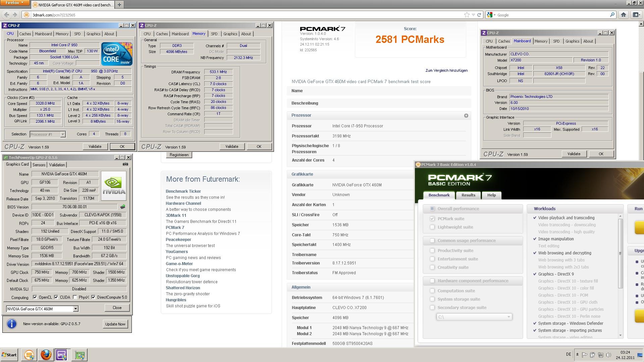Open the Windows Start menu
Viewport: 644px width, 362px height.
coord(9,355)
